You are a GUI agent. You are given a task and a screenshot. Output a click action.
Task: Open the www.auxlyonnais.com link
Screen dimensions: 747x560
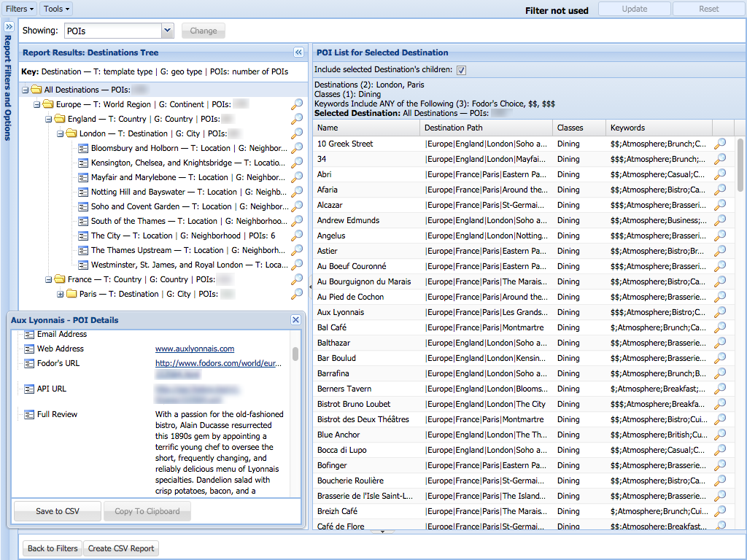[194, 349]
